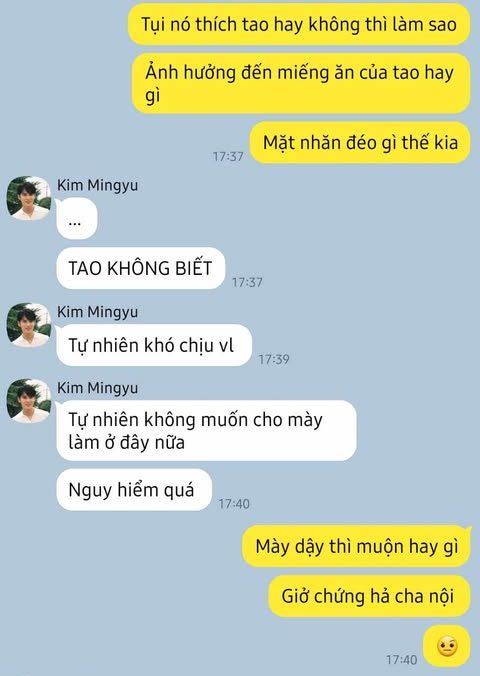This screenshot has height=676, width=480.
Task: Tap the '...' white message bubble
Action: [x=76, y=219]
